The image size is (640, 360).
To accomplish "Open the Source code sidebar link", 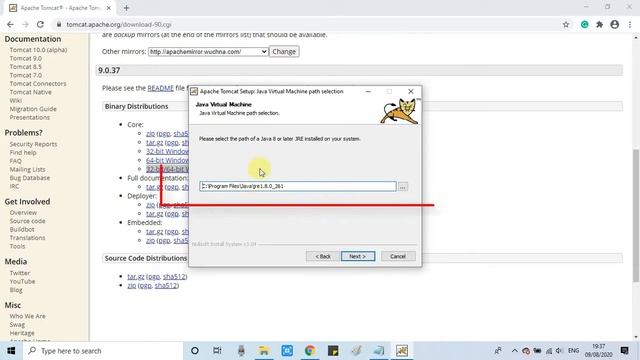I will [27, 221].
